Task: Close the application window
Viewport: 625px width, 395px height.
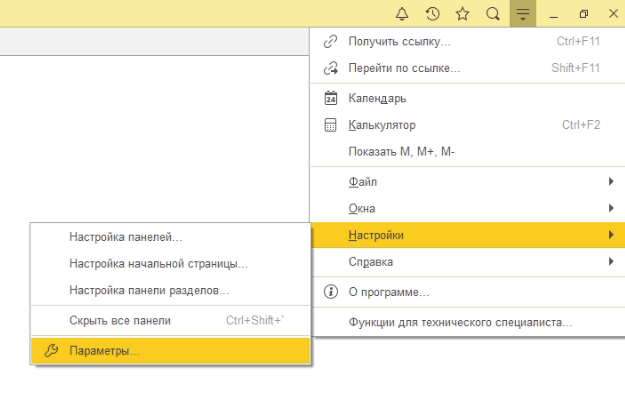Action: [613, 14]
